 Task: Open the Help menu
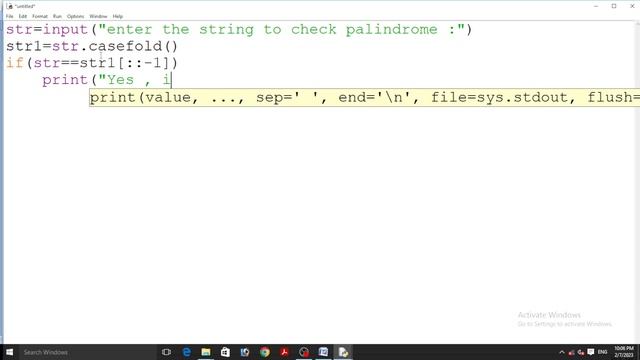click(x=118, y=16)
